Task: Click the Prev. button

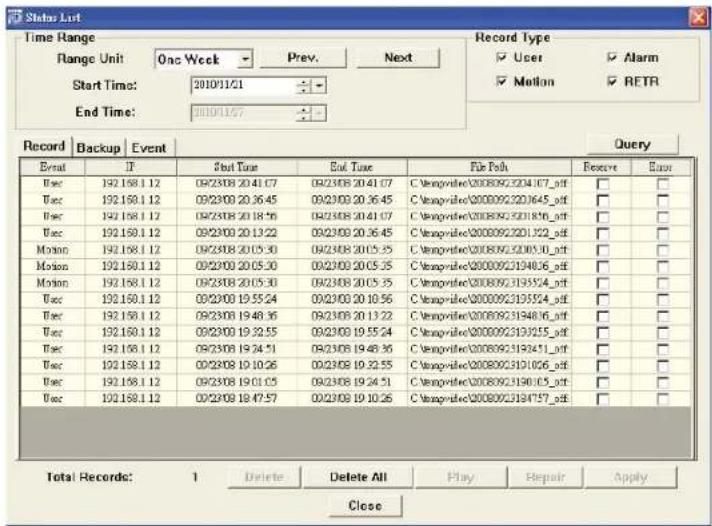Action: coord(303,58)
